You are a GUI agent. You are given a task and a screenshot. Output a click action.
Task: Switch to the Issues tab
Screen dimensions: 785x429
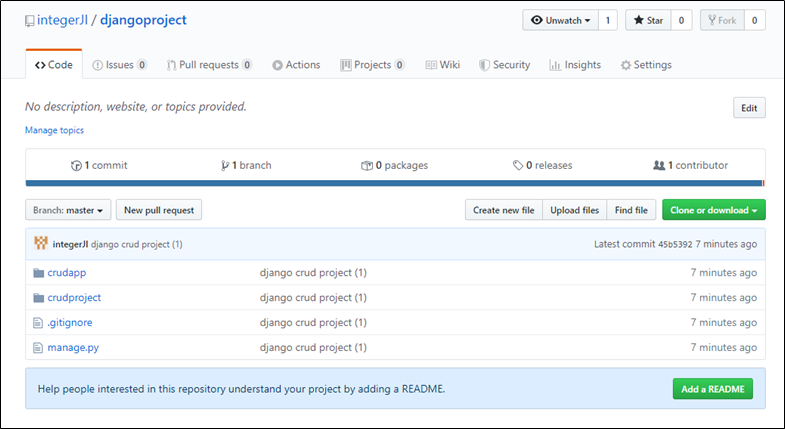coord(120,65)
